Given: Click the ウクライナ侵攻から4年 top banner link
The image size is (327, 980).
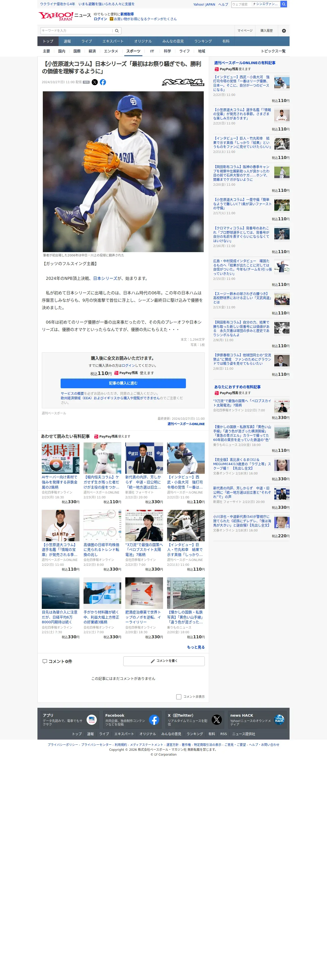Looking at the screenshot, I should pyautogui.click(x=87, y=4).
